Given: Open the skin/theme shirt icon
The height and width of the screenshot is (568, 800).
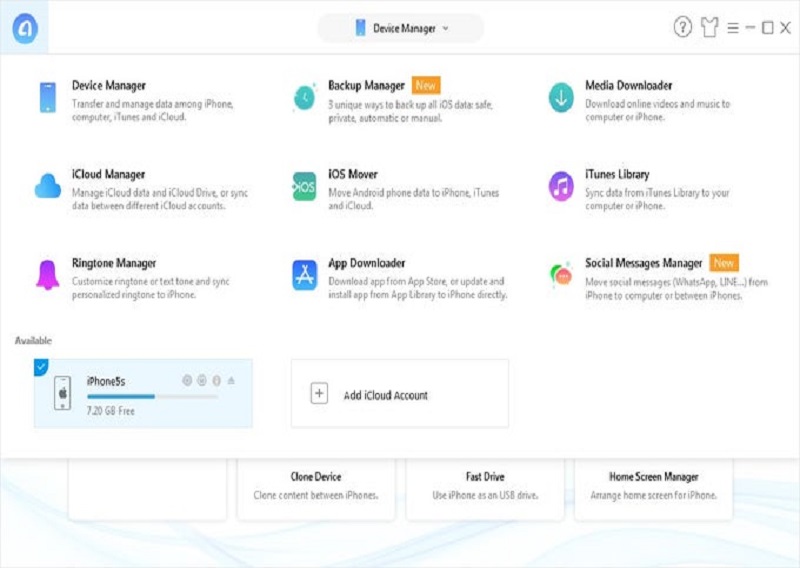Looking at the screenshot, I should 710,27.
